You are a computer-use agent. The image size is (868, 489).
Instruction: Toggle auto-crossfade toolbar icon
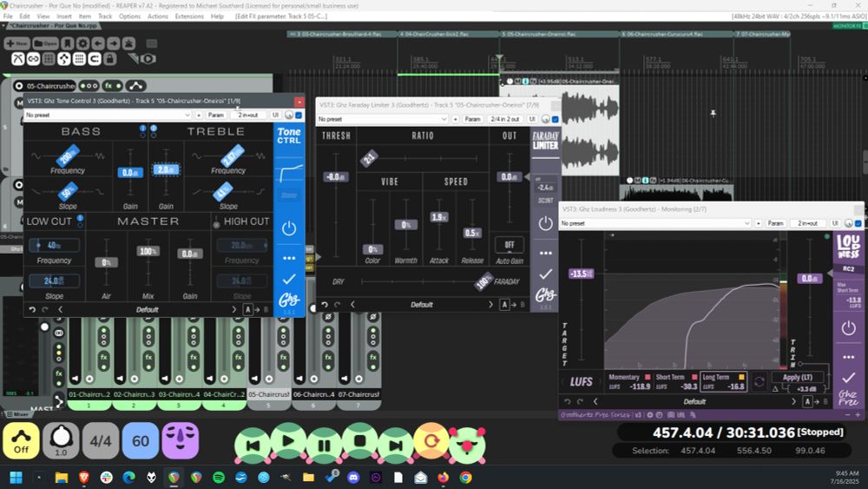pyautogui.click(x=17, y=59)
